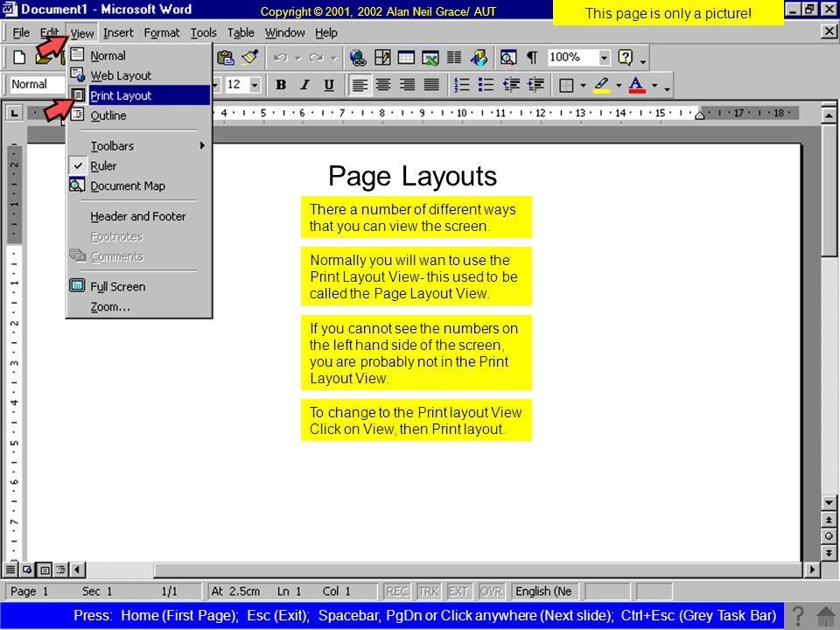This screenshot has width=840, height=630.
Task: Select Full Screen menu entry
Action: pos(139,287)
